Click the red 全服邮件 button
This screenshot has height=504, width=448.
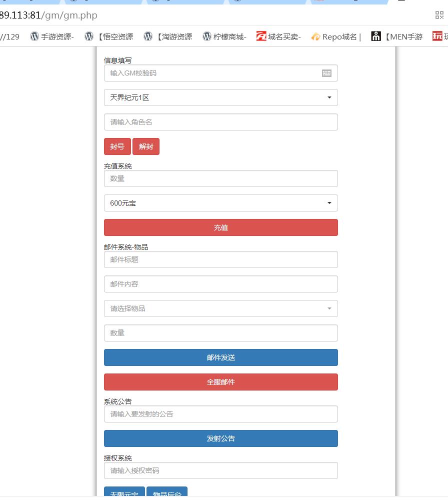[220, 382]
